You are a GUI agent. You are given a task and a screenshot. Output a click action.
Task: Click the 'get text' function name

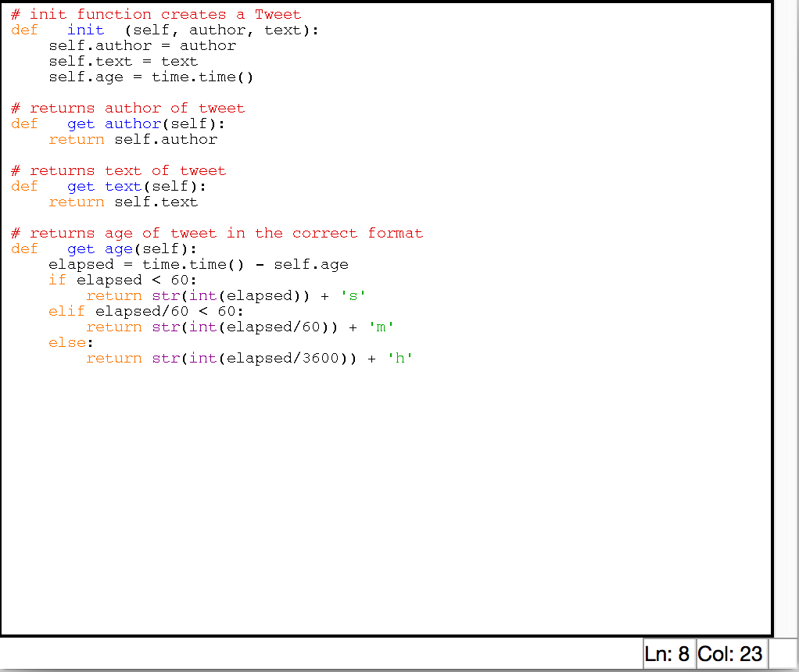click(x=105, y=187)
